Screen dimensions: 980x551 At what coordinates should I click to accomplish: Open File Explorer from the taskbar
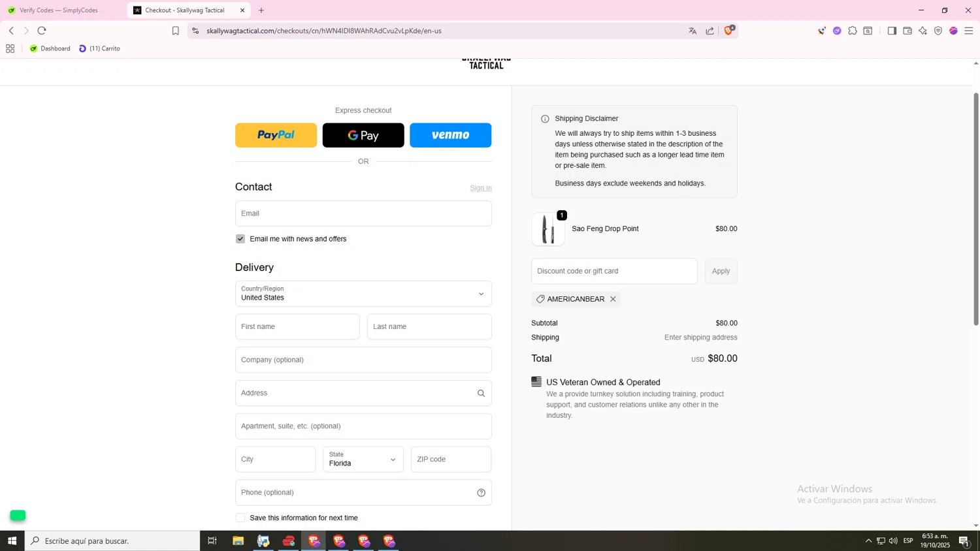238,541
